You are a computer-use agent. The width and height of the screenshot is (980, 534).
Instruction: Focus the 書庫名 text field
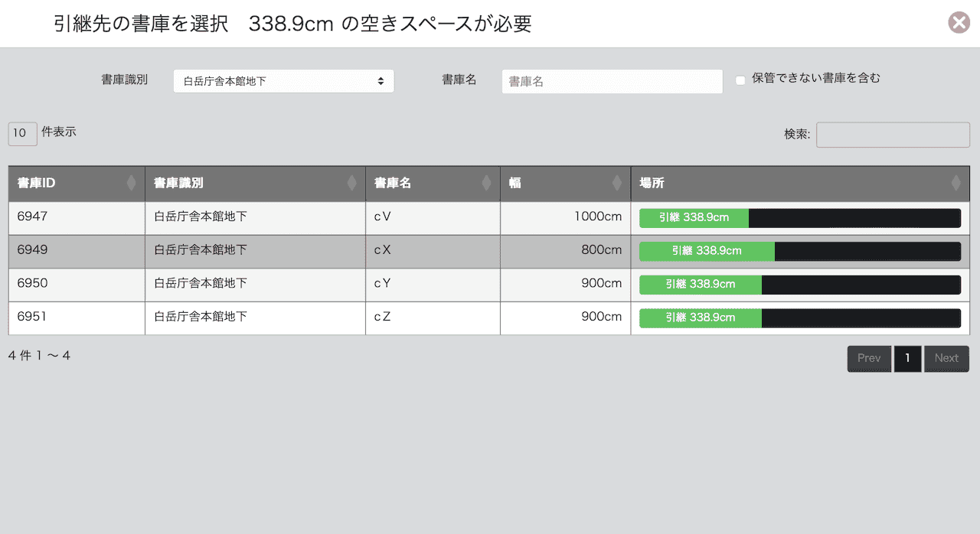tap(612, 81)
